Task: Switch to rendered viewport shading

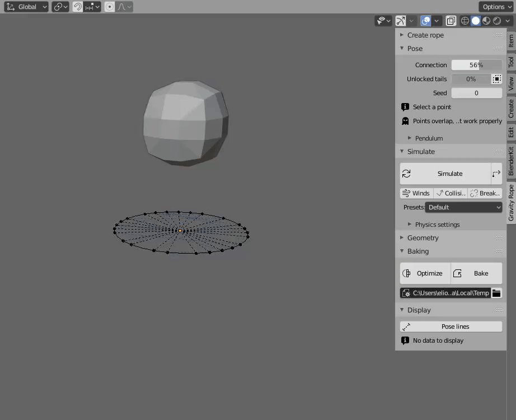Action: click(x=497, y=21)
